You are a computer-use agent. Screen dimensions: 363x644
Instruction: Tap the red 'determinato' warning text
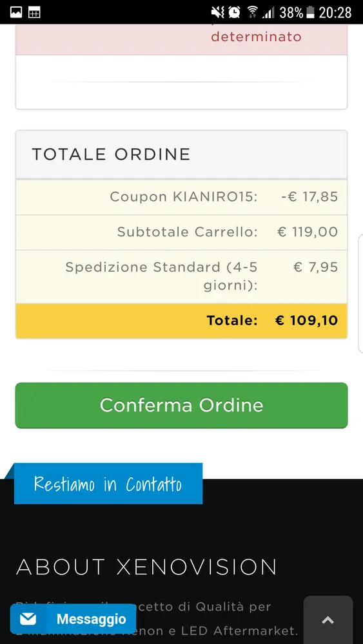pyautogui.click(x=256, y=37)
